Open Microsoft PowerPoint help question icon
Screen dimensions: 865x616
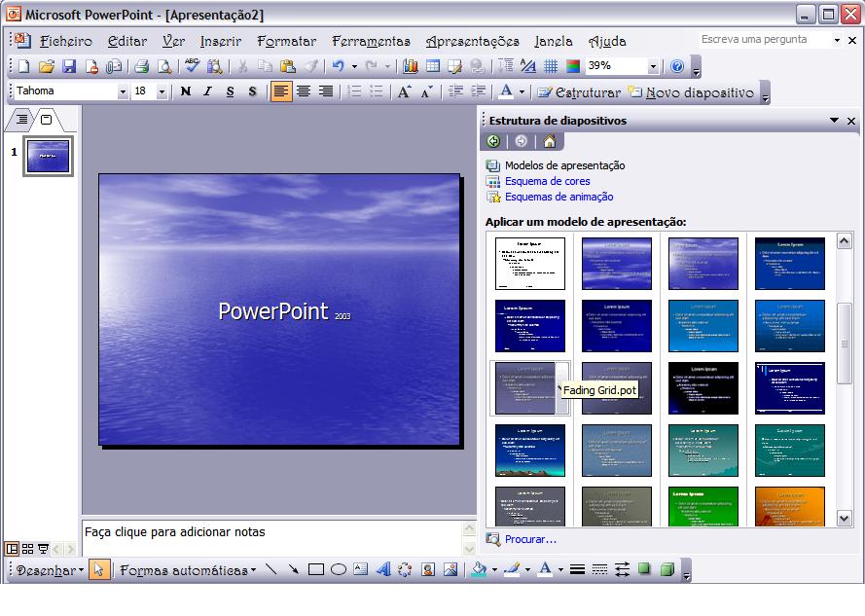click(x=677, y=67)
